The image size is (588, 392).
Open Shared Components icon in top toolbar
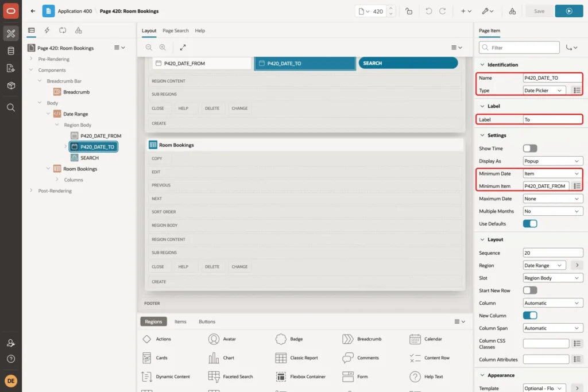(x=512, y=11)
